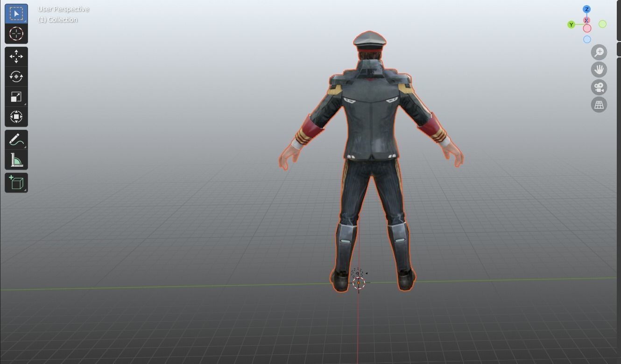Click the 'User Perspective' viewport label
621x364 pixels.
[x=64, y=9]
